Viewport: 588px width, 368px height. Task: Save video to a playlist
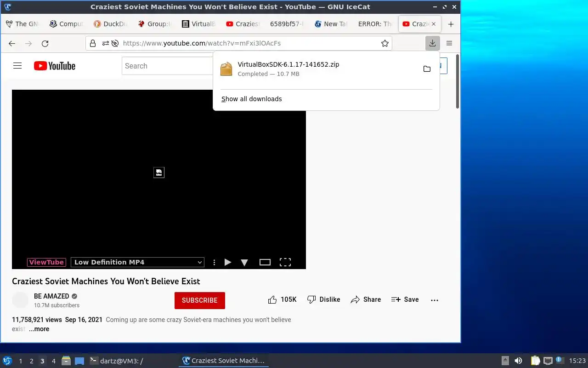(x=405, y=300)
